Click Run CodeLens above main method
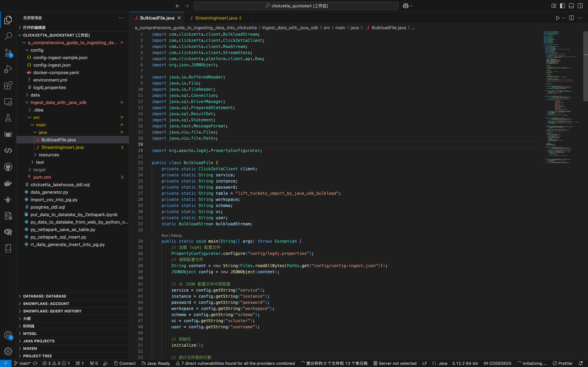Viewport: 588px width, 367px height. coord(165,235)
